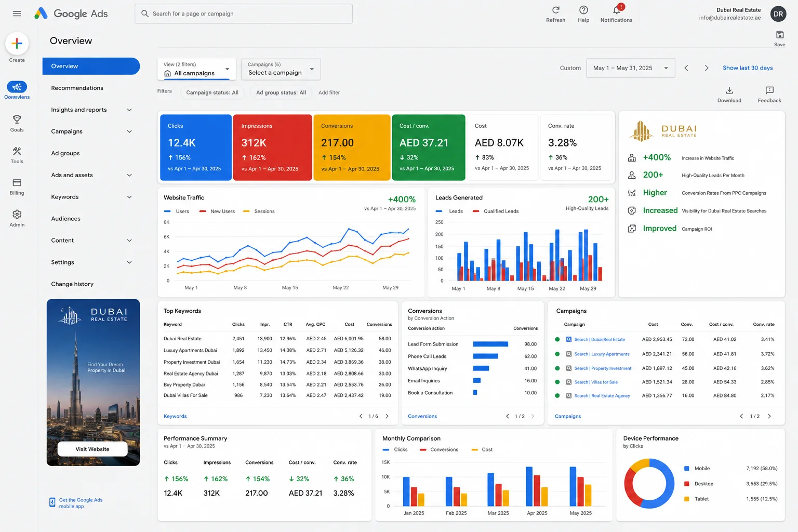Open Search | Villas for Sale campaign
Screen dimensions: 798x532
[596, 382]
